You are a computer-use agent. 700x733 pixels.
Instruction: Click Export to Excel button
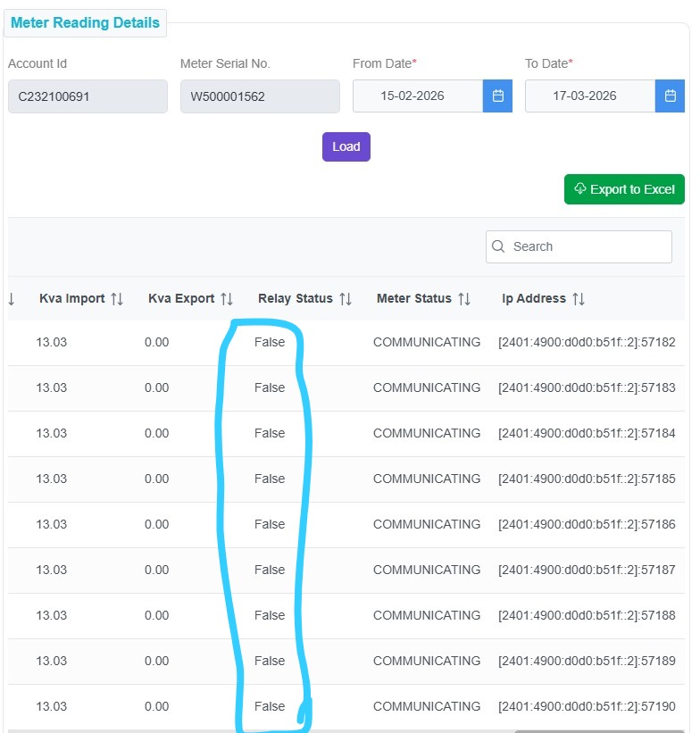tap(624, 189)
